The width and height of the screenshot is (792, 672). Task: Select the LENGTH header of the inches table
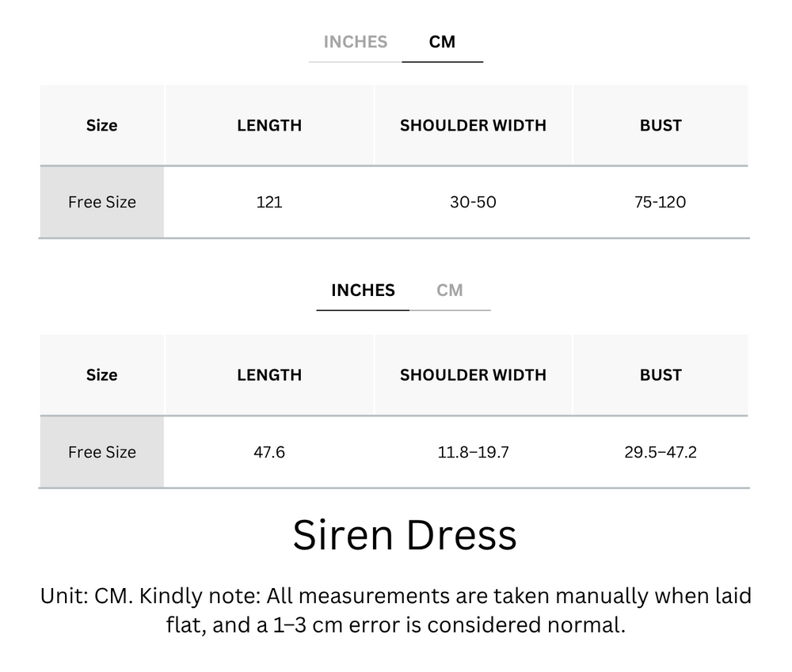(x=269, y=374)
